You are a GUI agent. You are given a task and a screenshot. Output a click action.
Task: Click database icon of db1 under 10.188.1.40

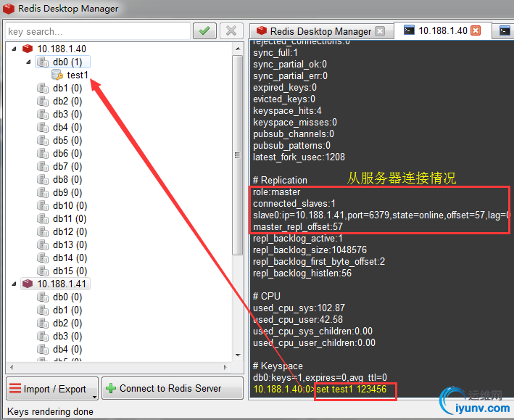pyautogui.click(x=43, y=88)
